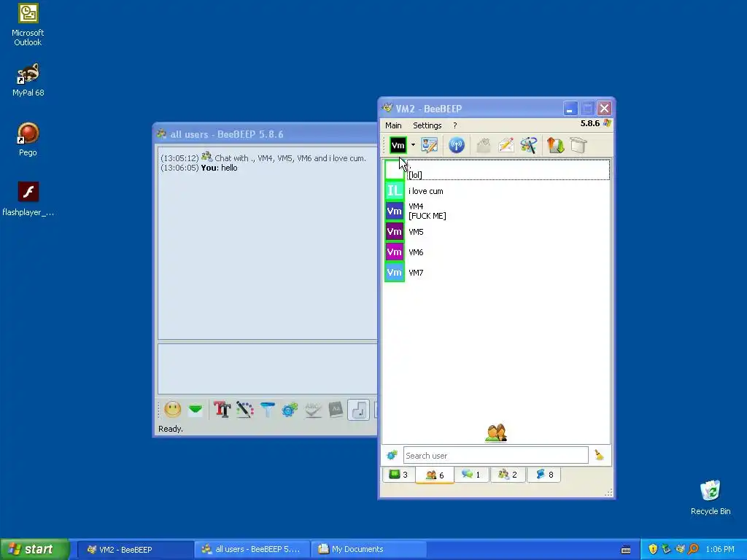Viewport: 747px width, 560px height.
Task: Click the greyed-out envelope icon in BeeBEEP toolbar
Action: 483,145
